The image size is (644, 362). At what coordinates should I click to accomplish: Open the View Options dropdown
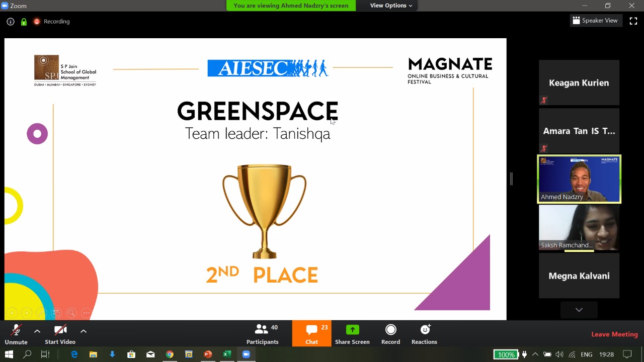pos(391,6)
